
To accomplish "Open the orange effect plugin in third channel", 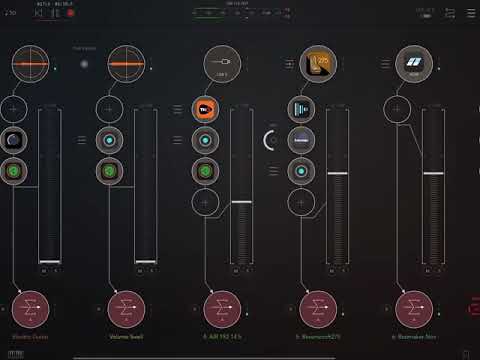I will [205, 109].
